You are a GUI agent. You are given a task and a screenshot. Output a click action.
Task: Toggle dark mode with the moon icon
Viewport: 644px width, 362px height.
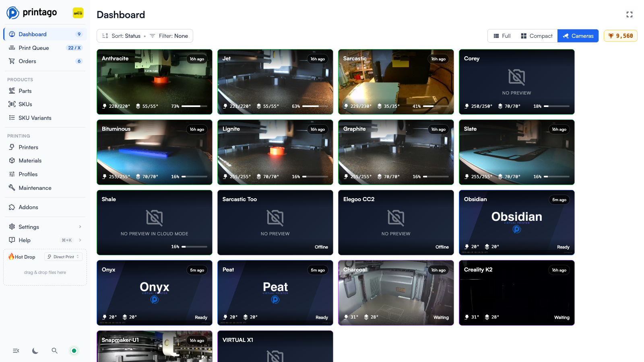pyautogui.click(x=35, y=351)
